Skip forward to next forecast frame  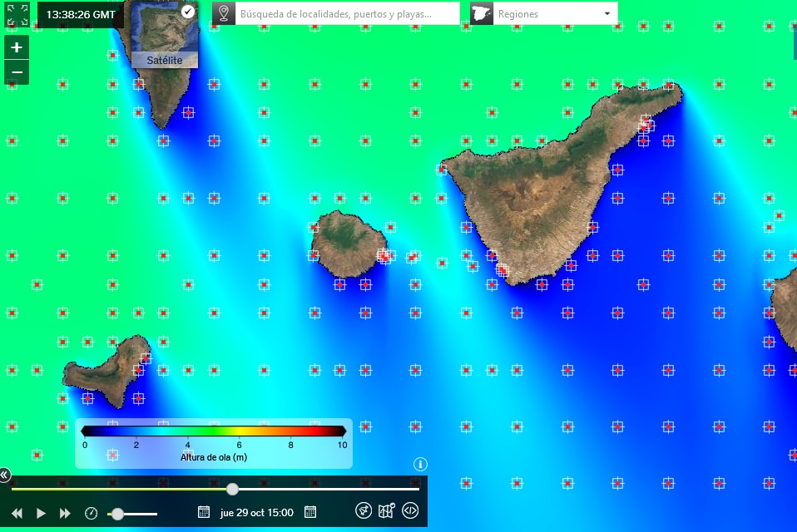pos(65,513)
